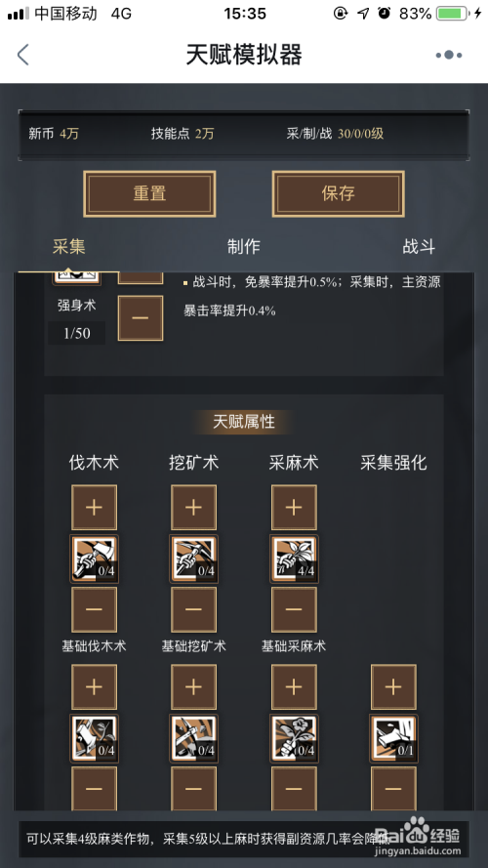The height and width of the screenshot is (868, 488).
Task: Remove a point from 基础挖矿术
Action: pyautogui.click(x=193, y=609)
